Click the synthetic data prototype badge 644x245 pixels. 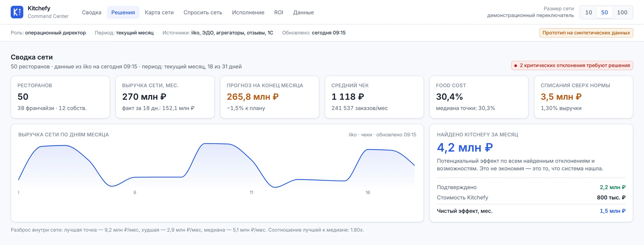(586, 33)
